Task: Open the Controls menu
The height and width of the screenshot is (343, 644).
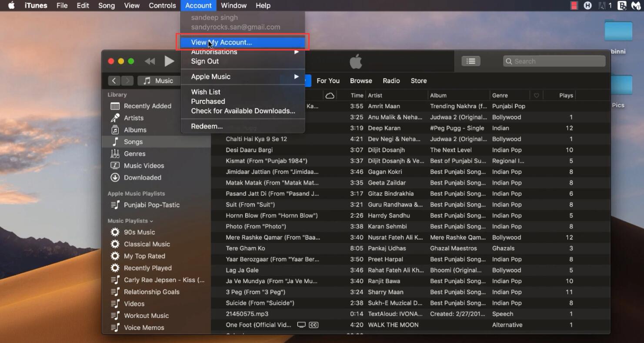Action: point(162,5)
